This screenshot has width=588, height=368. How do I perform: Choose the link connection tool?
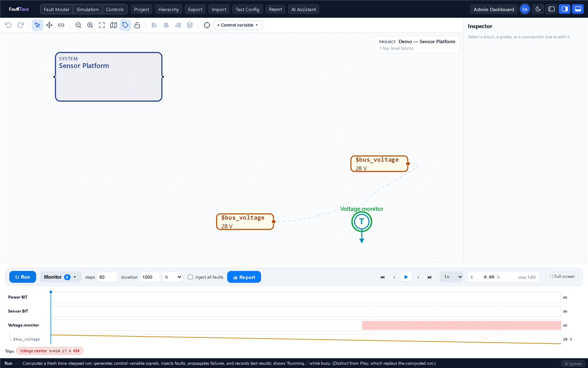[61, 25]
